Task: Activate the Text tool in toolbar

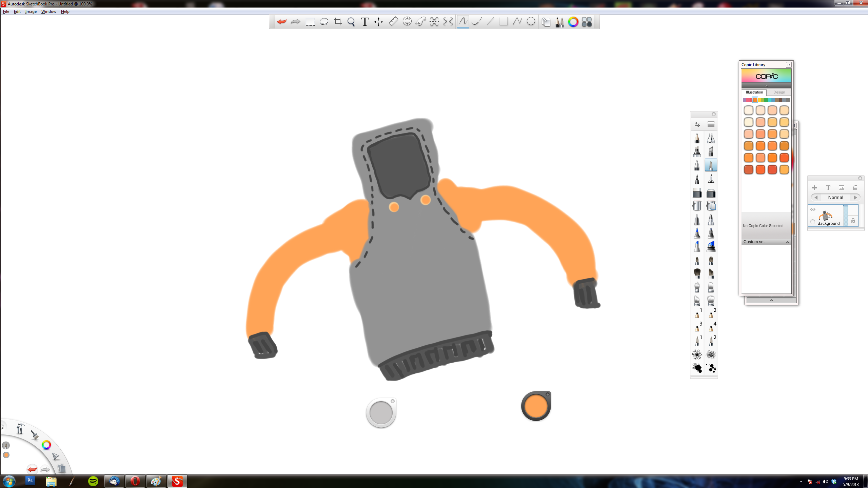Action: tap(364, 22)
